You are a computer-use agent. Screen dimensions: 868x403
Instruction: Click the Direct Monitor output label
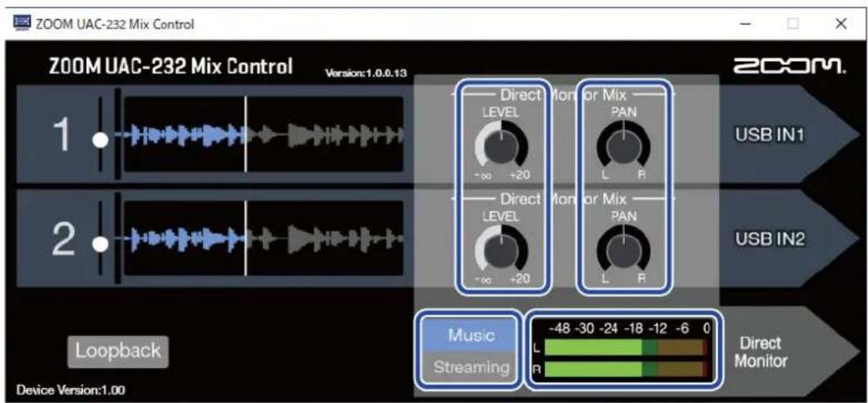[760, 352]
